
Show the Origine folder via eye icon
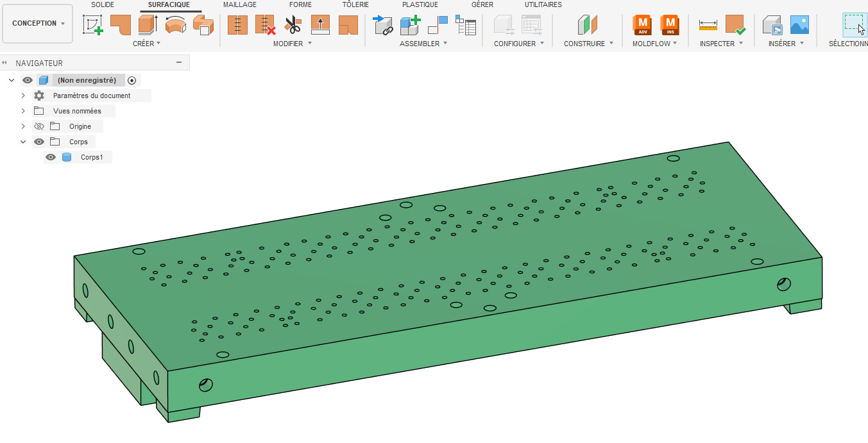pos(39,126)
